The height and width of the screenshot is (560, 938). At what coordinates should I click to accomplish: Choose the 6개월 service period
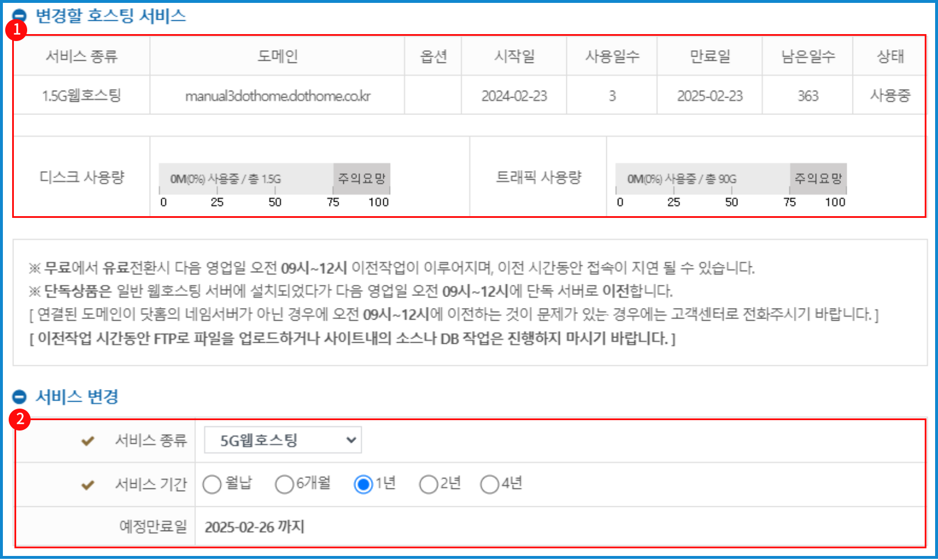coord(284,484)
